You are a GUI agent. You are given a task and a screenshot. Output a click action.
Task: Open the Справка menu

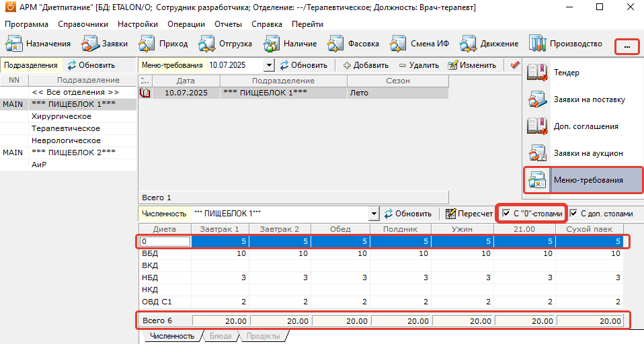pyautogui.click(x=267, y=24)
